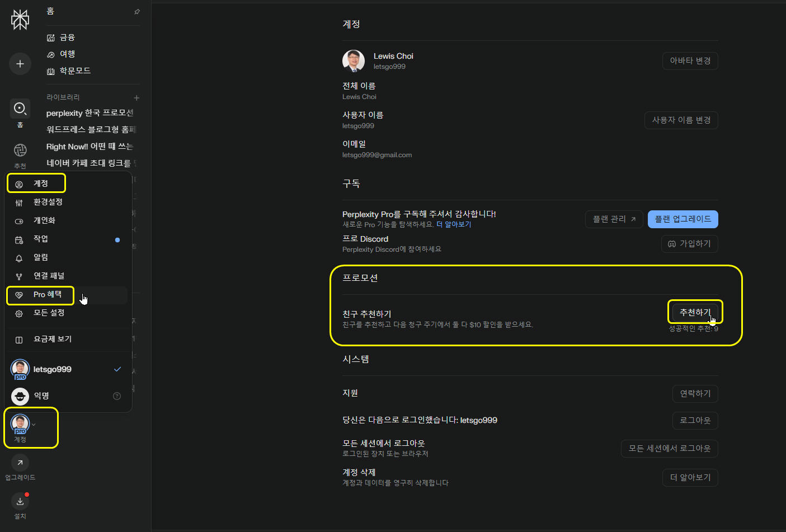This screenshot has height=532, width=786.
Task: Click 플랜 관리 button
Action: point(614,219)
